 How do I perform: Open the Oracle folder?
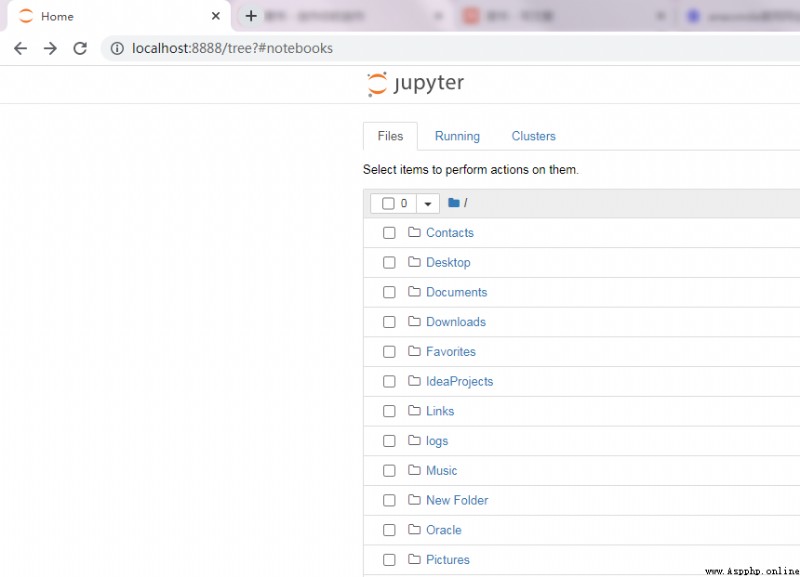444,530
